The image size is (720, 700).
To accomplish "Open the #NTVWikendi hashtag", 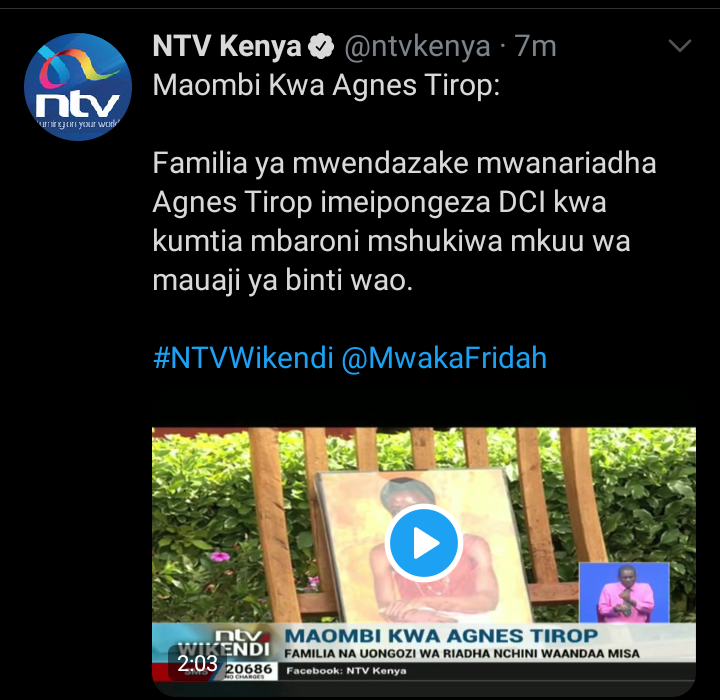I will coord(243,358).
